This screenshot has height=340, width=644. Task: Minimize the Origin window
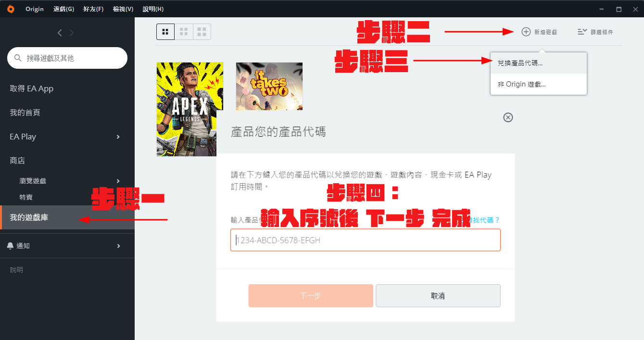coord(602,9)
